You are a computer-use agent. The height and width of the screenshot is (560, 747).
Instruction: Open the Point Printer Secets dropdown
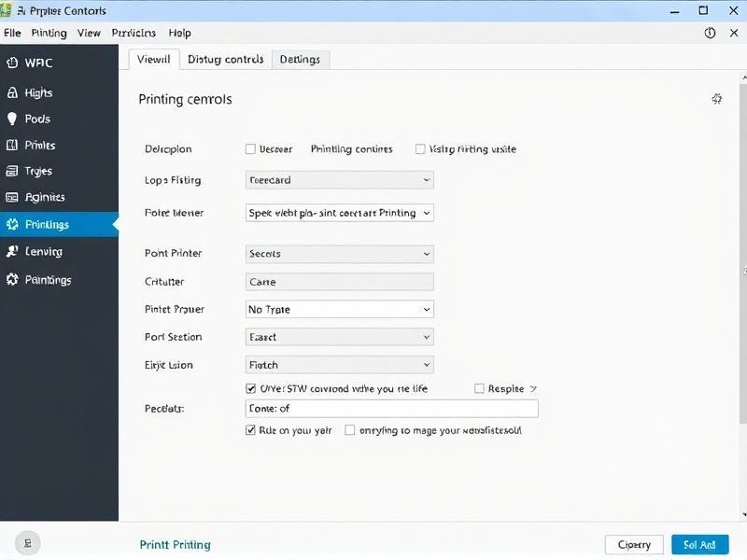pos(340,254)
